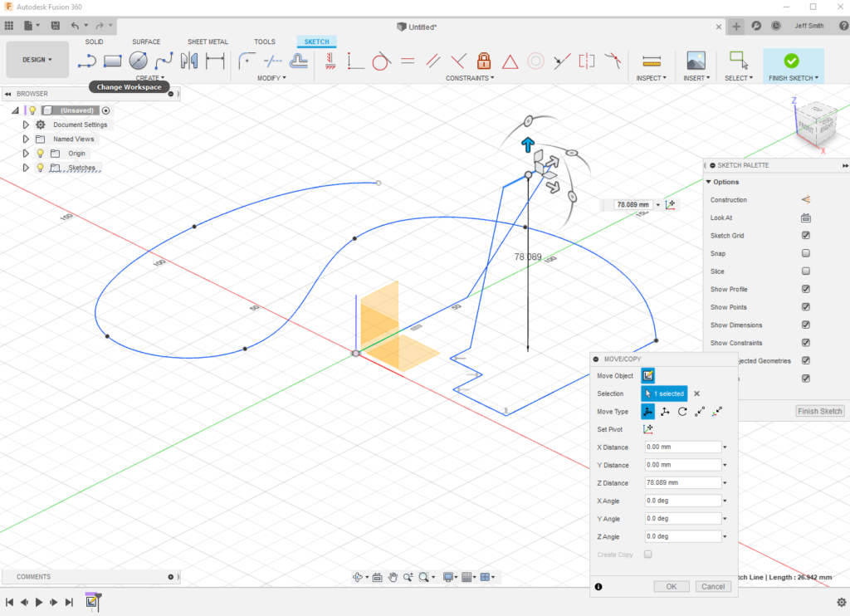
Task: Enable the Snap checkbox
Action: click(805, 253)
